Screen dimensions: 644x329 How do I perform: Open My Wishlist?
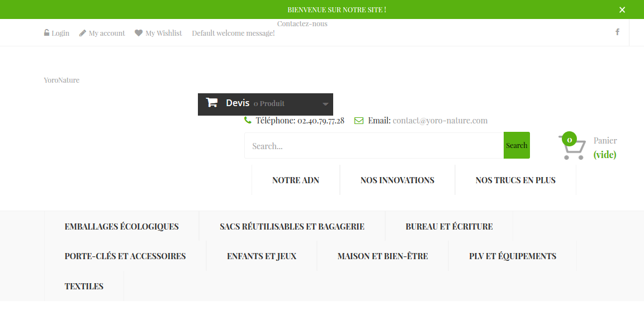point(163,33)
